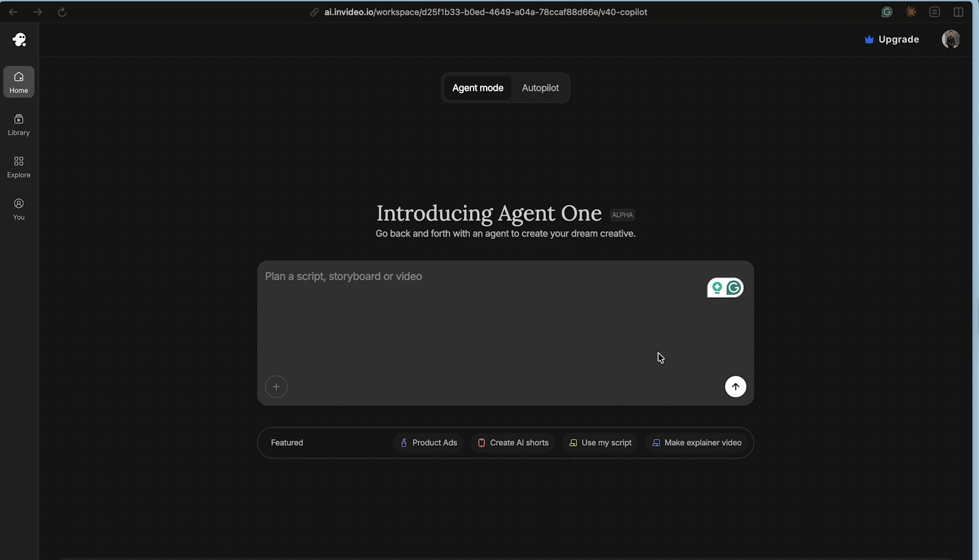Image resolution: width=979 pixels, height=560 pixels.
Task: Click the green Grammarly G in prompt box
Action: 734,287
